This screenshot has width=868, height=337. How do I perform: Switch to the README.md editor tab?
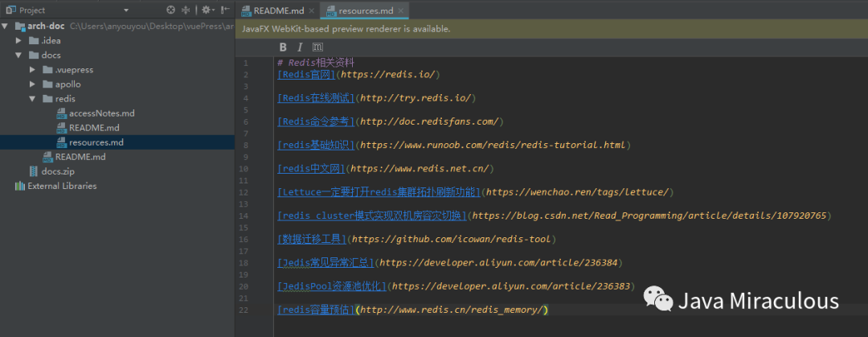click(278, 10)
